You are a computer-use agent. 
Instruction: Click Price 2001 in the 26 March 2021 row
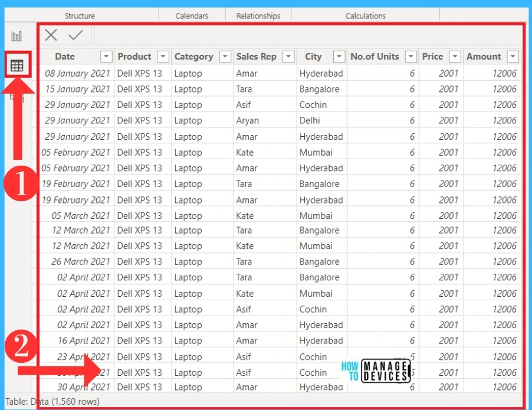click(x=448, y=261)
